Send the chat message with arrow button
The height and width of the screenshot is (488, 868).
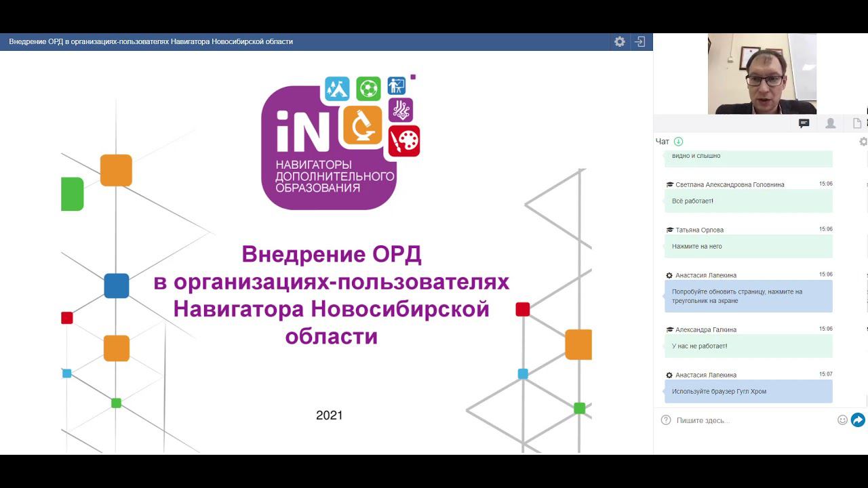858,420
